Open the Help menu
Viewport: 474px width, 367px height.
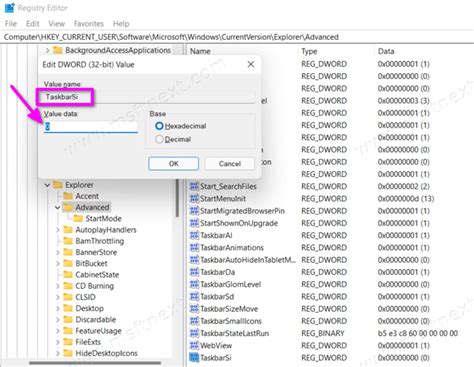(121, 24)
